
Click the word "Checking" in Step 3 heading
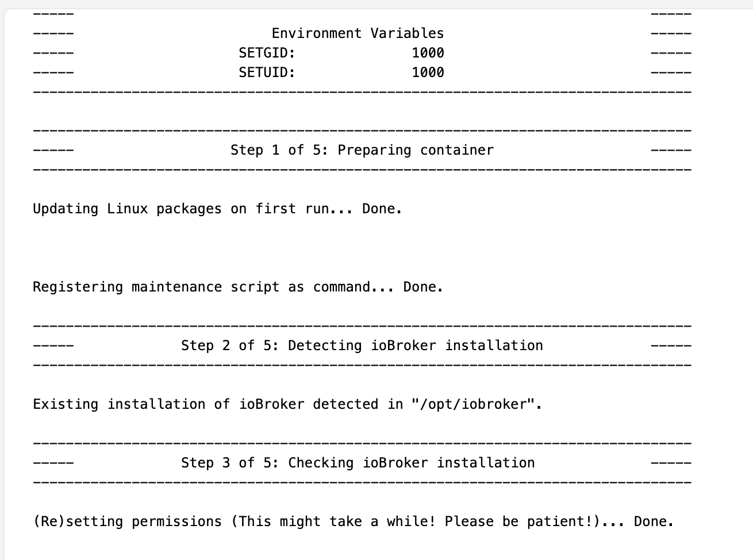321,463
